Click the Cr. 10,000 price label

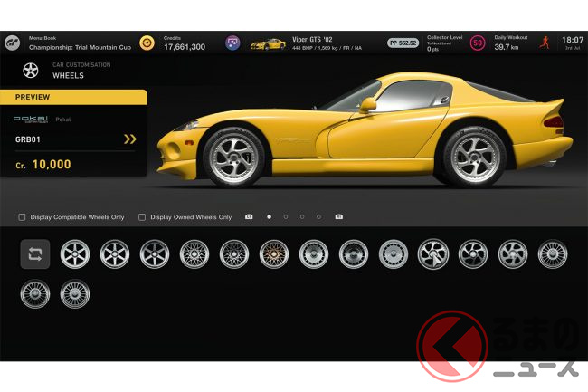pyautogui.click(x=45, y=165)
